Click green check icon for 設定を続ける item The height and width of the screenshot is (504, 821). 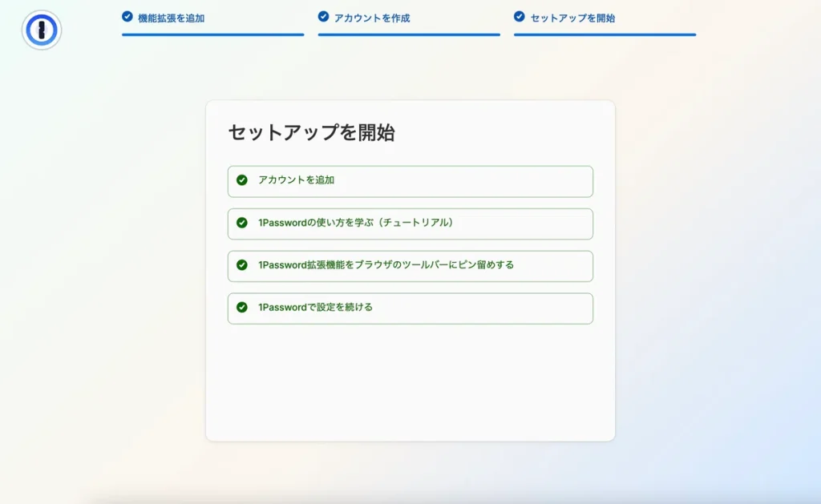[242, 308]
